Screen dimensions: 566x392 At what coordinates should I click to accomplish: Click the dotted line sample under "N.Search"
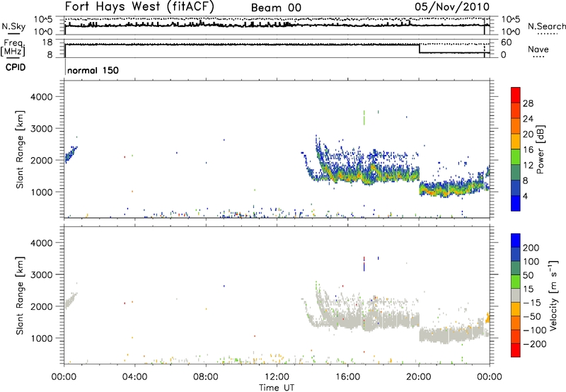[547, 34]
